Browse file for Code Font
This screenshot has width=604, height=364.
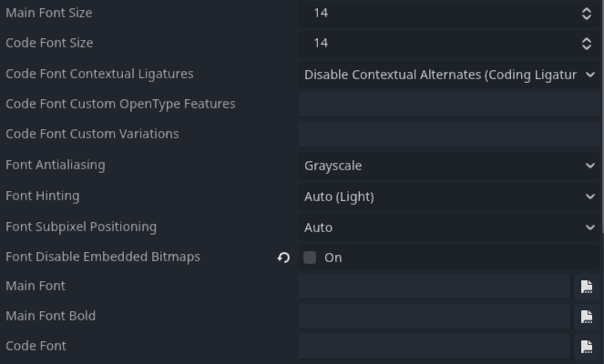click(587, 347)
